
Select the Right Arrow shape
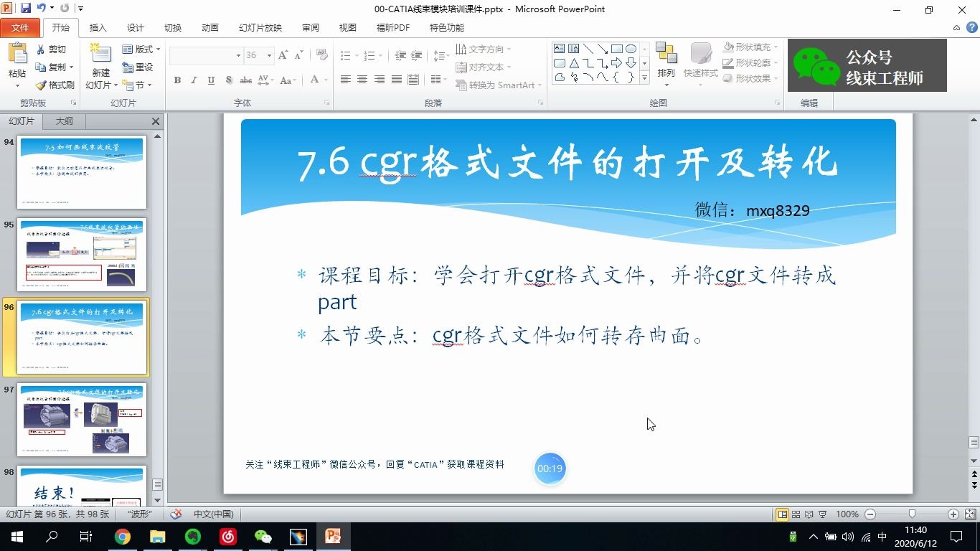616,63
